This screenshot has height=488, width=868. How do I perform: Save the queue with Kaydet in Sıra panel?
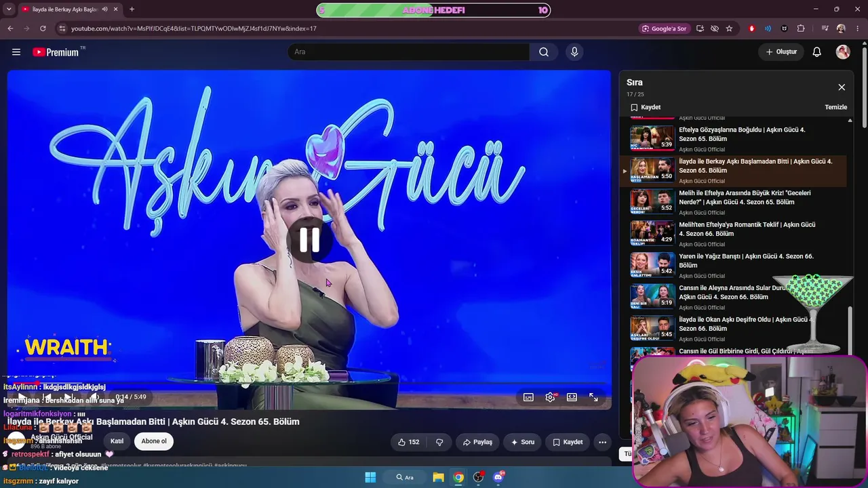646,107
